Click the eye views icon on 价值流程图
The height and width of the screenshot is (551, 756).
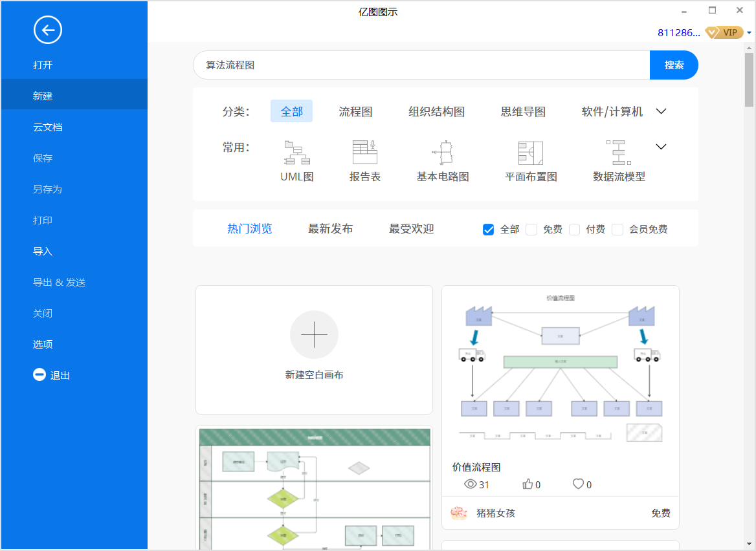pyautogui.click(x=470, y=484)
